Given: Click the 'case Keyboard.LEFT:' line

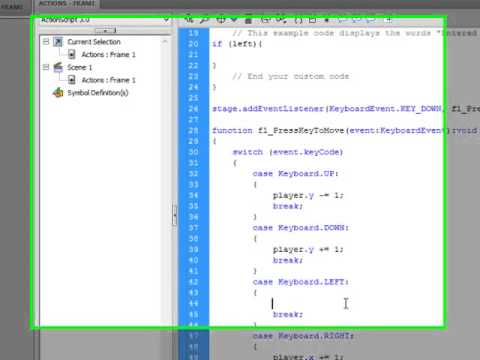Looking at the screenshot, I should [x=301, y=282].
